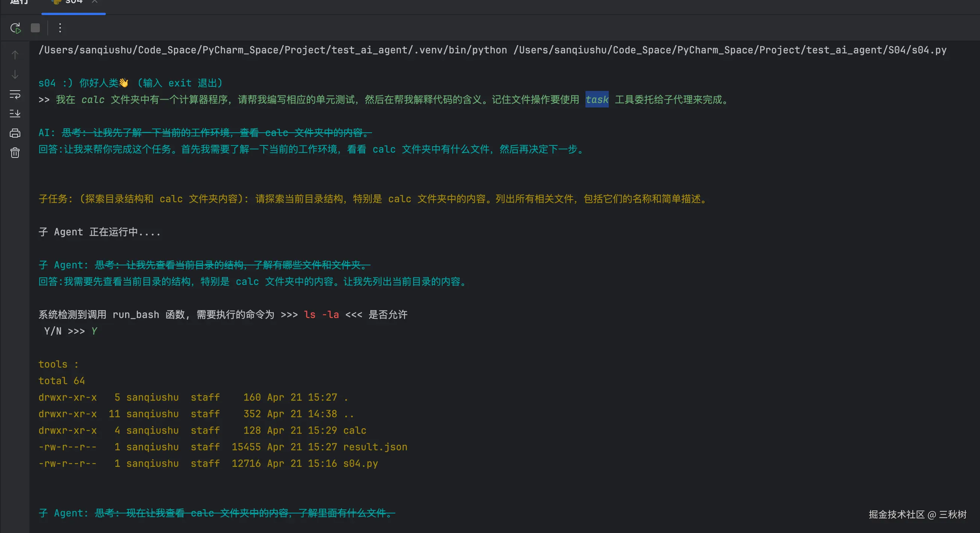Print the console output
The height and width of the screenshot is (533, 980).
(15, 133)
